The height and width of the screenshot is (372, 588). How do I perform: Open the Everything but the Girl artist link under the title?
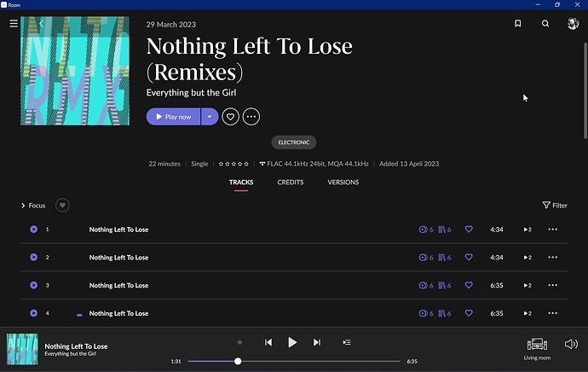click(x=191, y=92)
